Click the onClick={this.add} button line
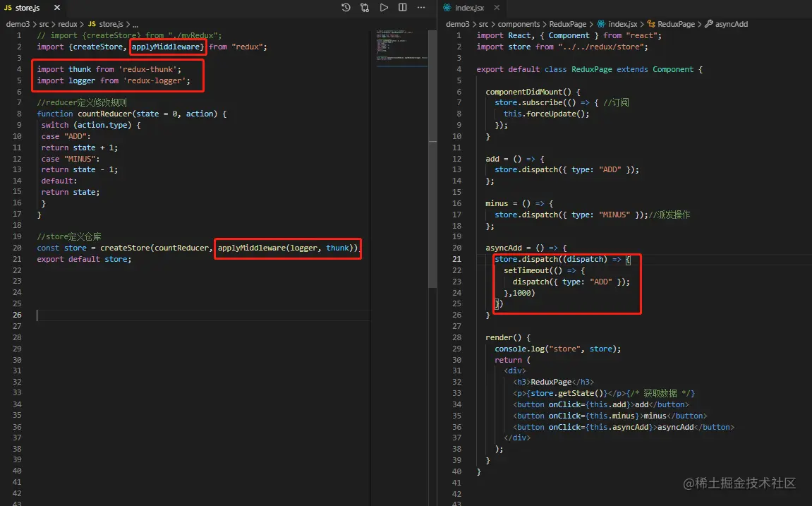The width and height of the screenshot is (812, 506). click(601, 404)
